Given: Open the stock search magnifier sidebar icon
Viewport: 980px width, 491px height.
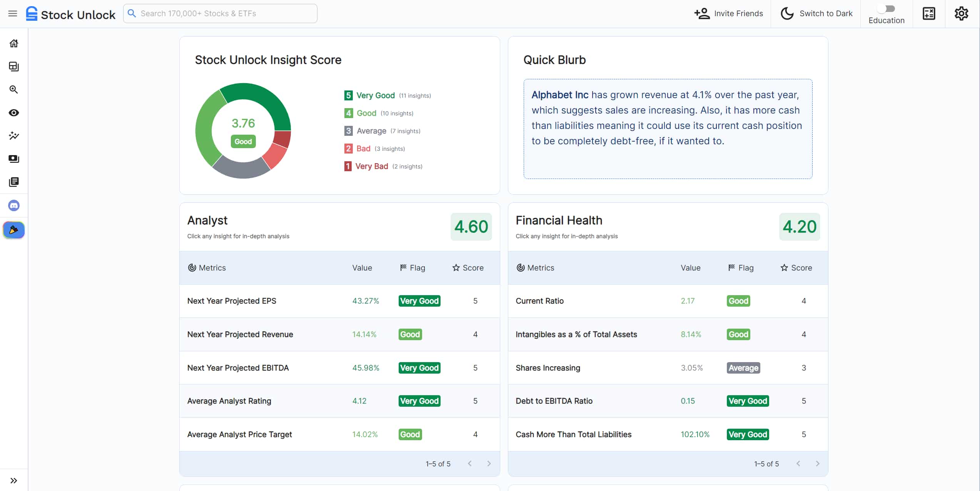Looking at the screenshot, I should point(14,90).
